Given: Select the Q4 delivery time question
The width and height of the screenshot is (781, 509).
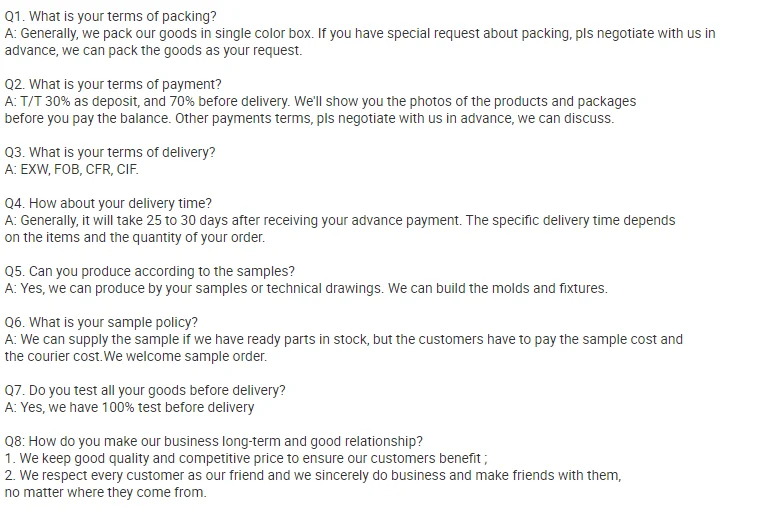Looking at the screenshot, I should point(108,203).
